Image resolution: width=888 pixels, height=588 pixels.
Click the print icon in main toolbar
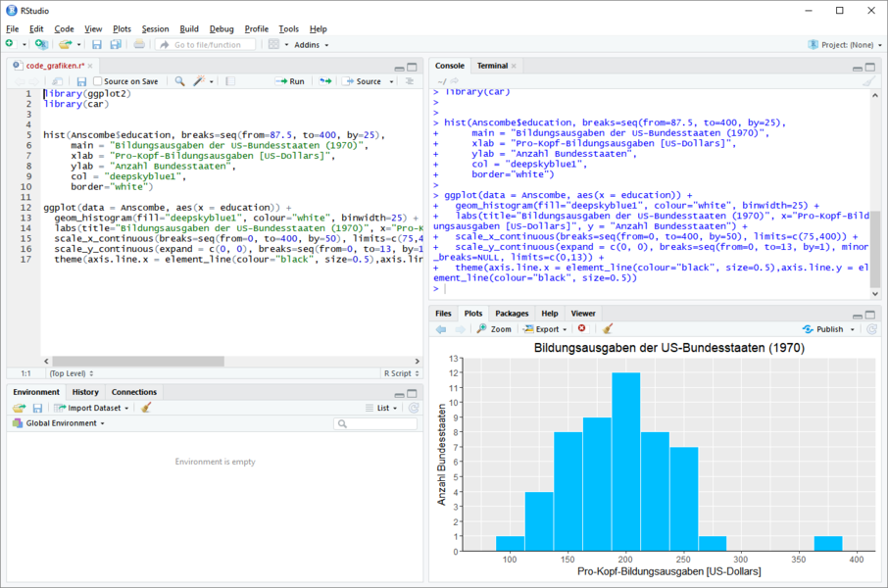139,44
